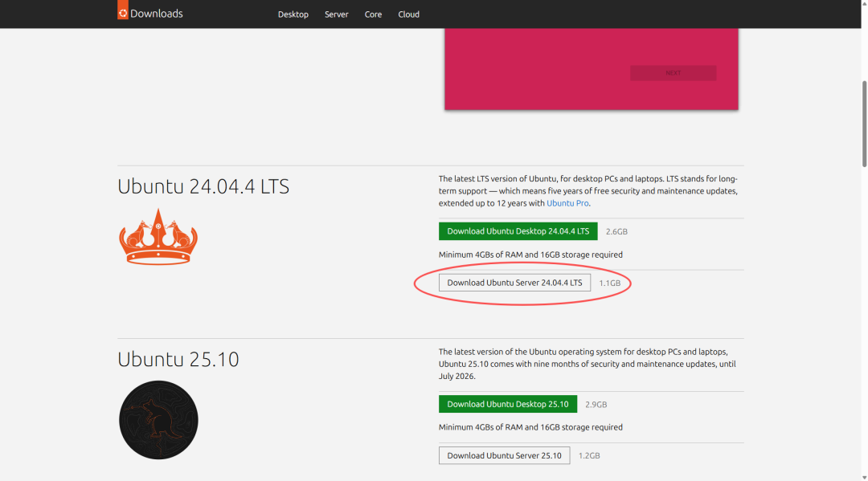
Task: Click the 2.9GB size label
Action: [596, 405]
